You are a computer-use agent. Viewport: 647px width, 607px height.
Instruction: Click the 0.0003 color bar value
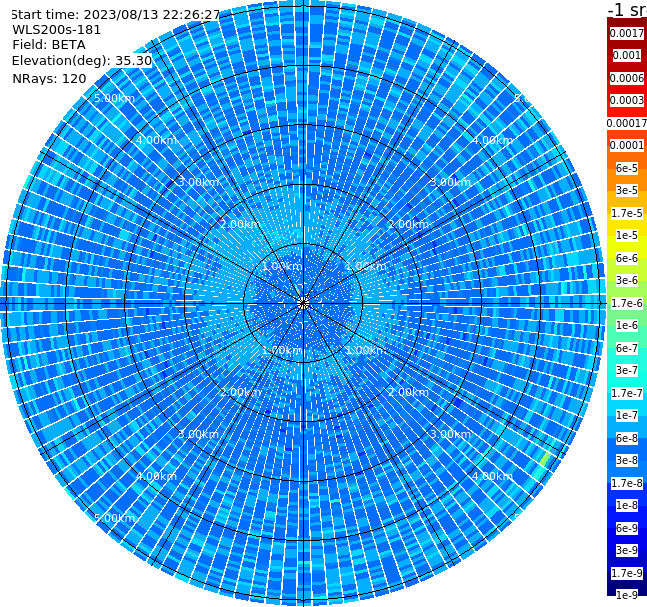pyautogui.click(x=627, y=100)
